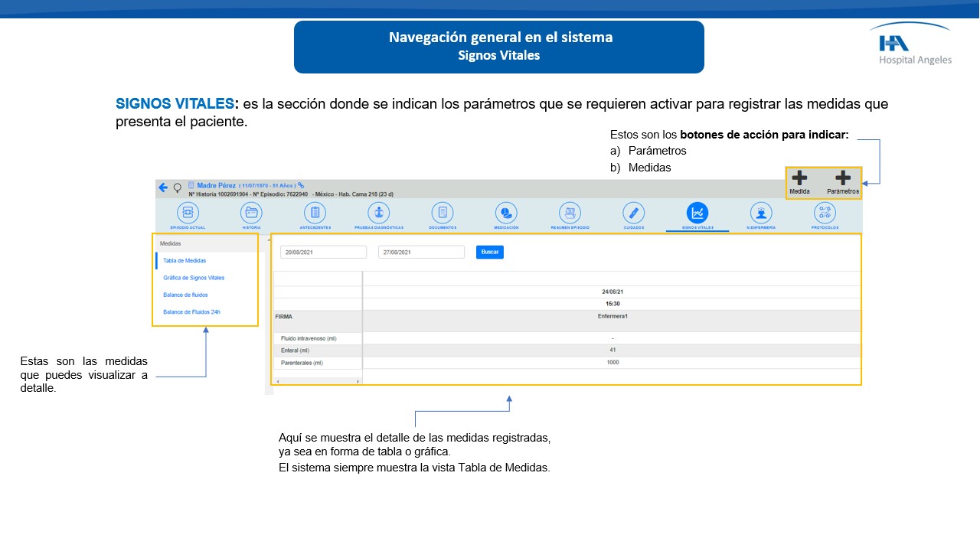The width and height of the screenshot is (980, 551).
Task: Select the Antecedentes icon
Action: pos(315,213)
